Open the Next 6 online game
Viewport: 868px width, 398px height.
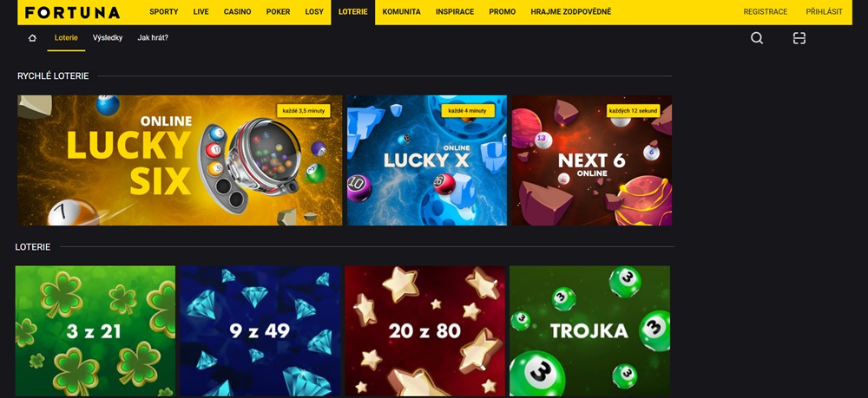pos(592,160)
